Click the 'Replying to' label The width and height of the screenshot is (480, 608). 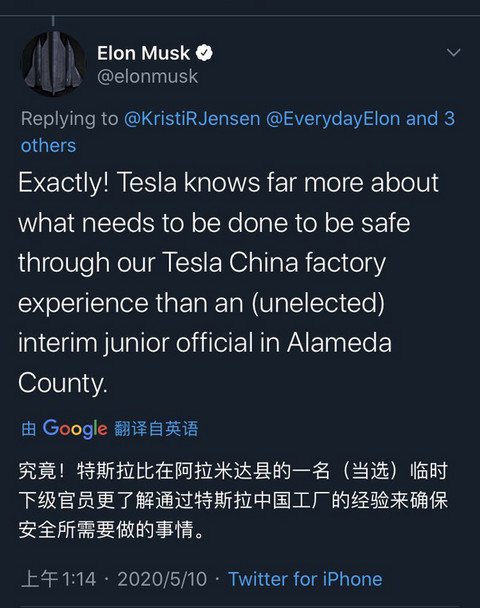coord(69,118)
